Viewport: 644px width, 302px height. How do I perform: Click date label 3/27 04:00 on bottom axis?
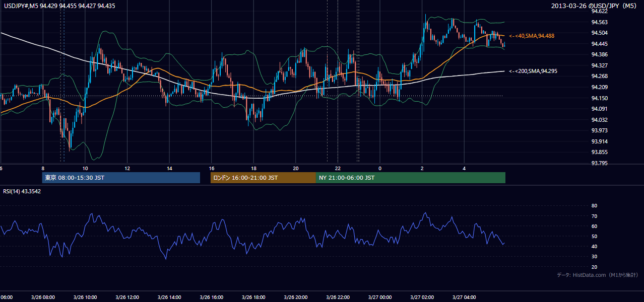464,297
